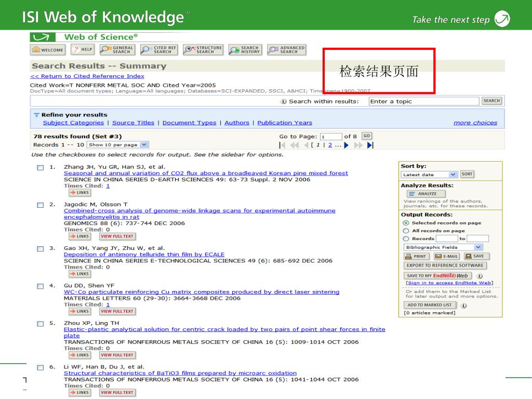532x399 pixels.
Task: Go to page 2 link
Action: pyautogui.click(x=330, y=145)
